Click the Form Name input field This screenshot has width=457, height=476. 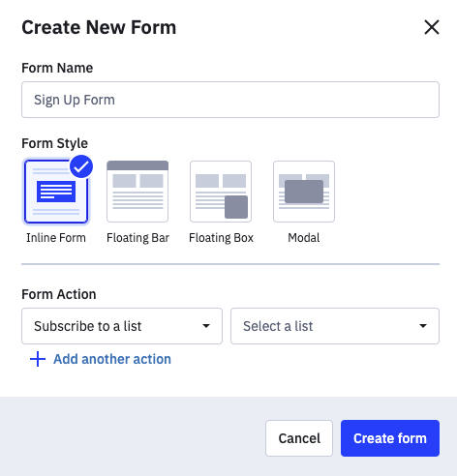[230, 100]
